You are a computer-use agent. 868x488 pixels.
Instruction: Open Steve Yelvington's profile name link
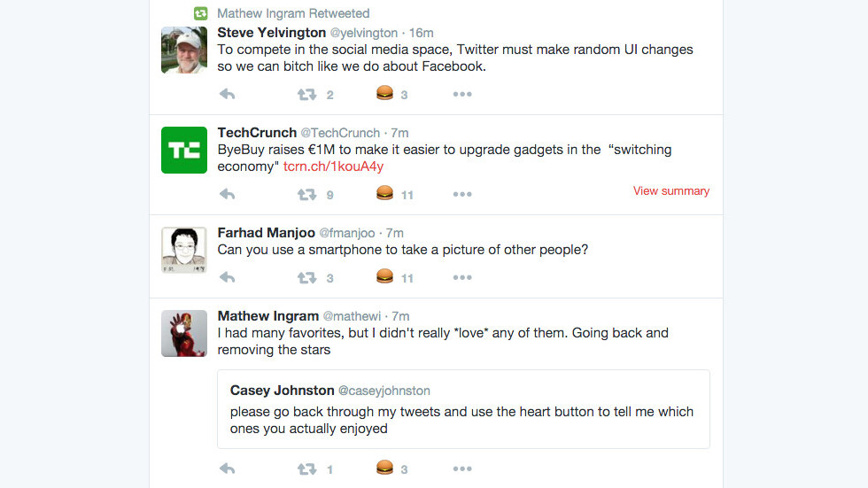pos(271,33)
